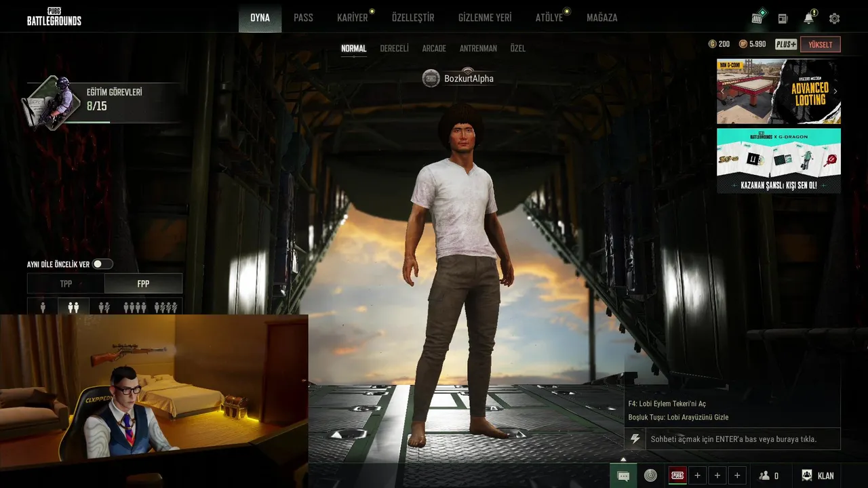Show previous banner with left arrow

coord(723,91)
